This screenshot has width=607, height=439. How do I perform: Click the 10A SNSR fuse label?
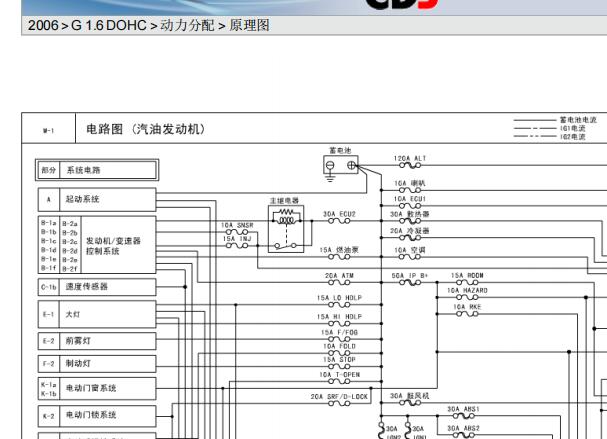(x=237, y=225)
